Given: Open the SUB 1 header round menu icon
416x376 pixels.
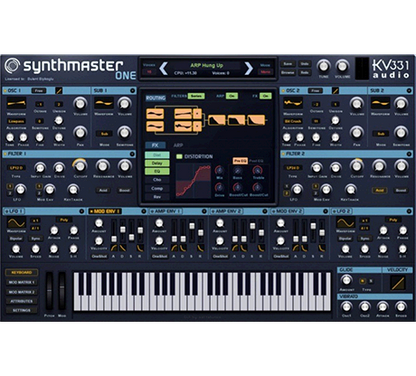Looking at the screenshot, I should click(x=132, y=91).
